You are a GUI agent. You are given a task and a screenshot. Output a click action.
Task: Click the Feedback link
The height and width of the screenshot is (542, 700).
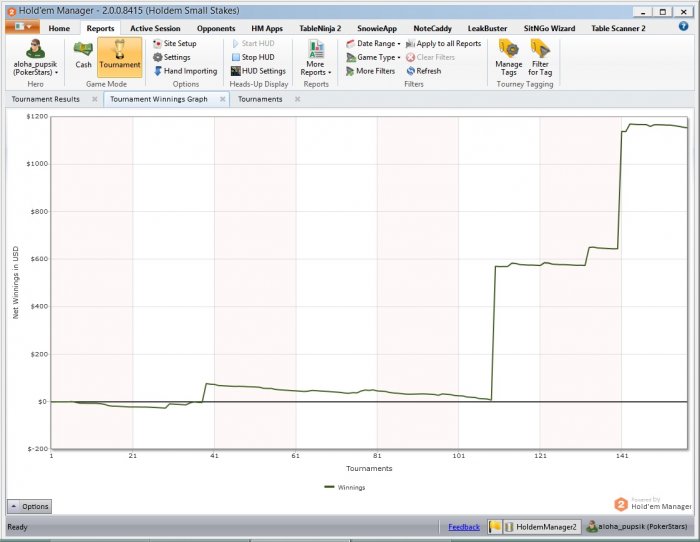click(463, 526)
